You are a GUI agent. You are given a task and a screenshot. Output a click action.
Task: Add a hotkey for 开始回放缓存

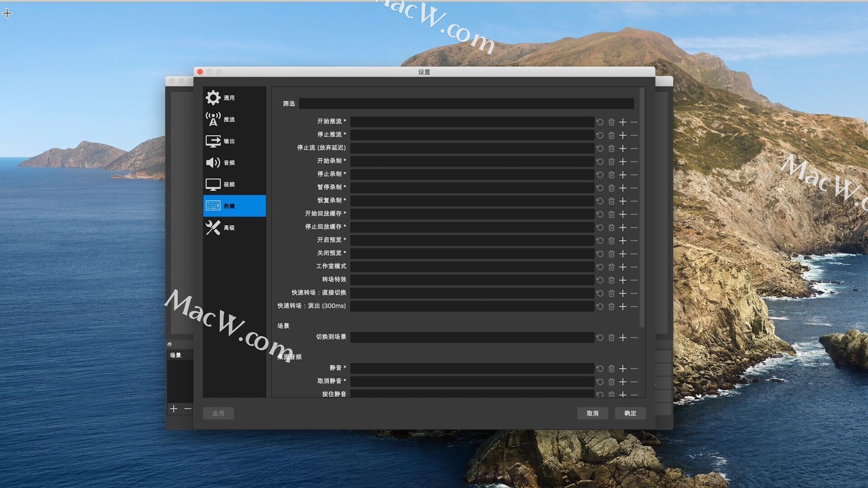pyautogui.click(x=623, y=214)
